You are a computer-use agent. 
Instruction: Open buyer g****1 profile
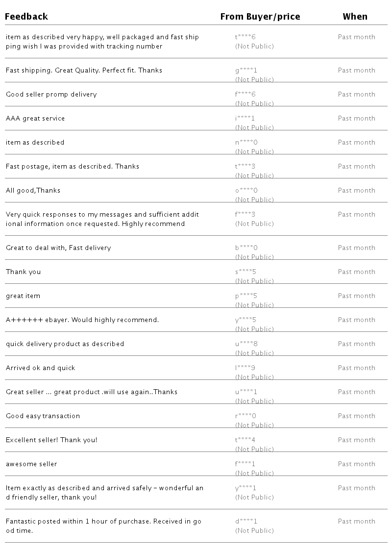[x=246, y=71]
